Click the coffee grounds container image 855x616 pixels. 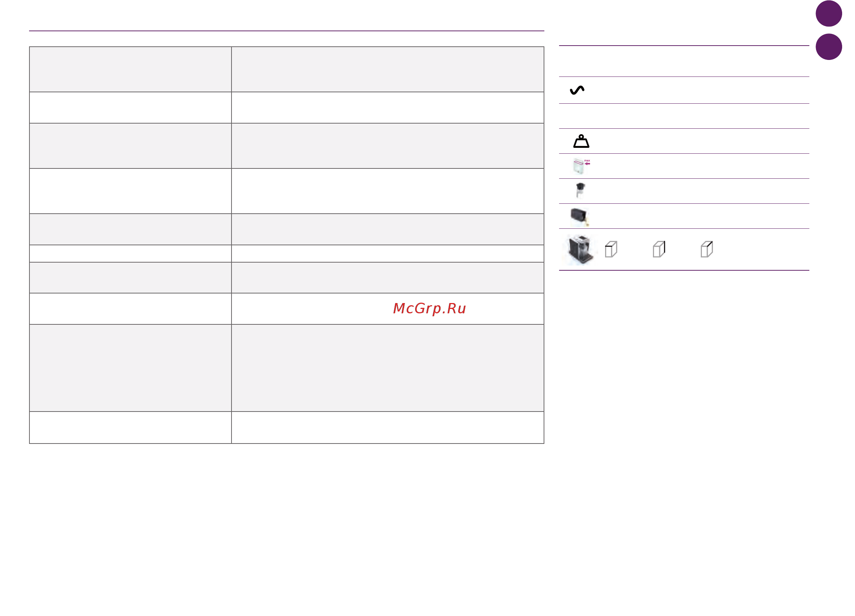click(x=580, y=217)
